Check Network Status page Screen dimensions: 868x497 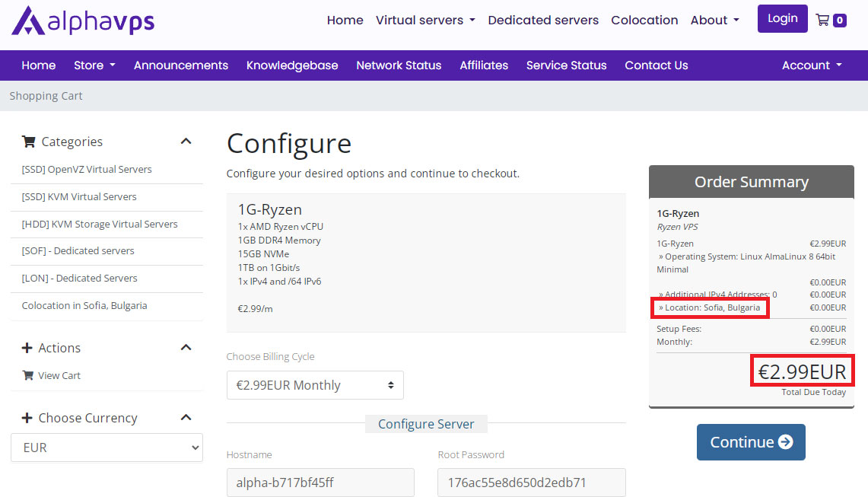point(399,65)
